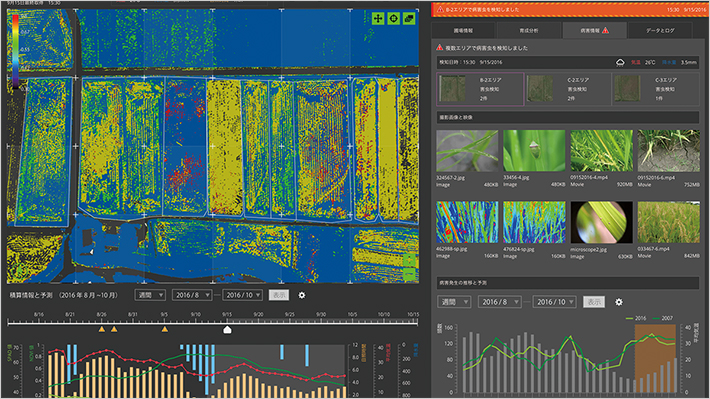Viewport: 710px width, 399px height.
Task: Open the 2016/8 start dropdown in 積算情報と予測 bar
Action: (x=192, y=295)
